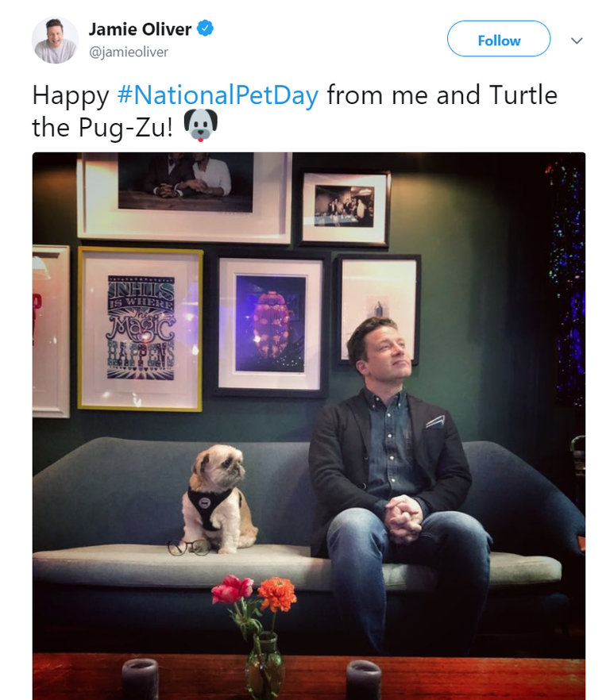Click the orange flower in the vase
The image size is (610, 700).
click(x=276, y=594)
